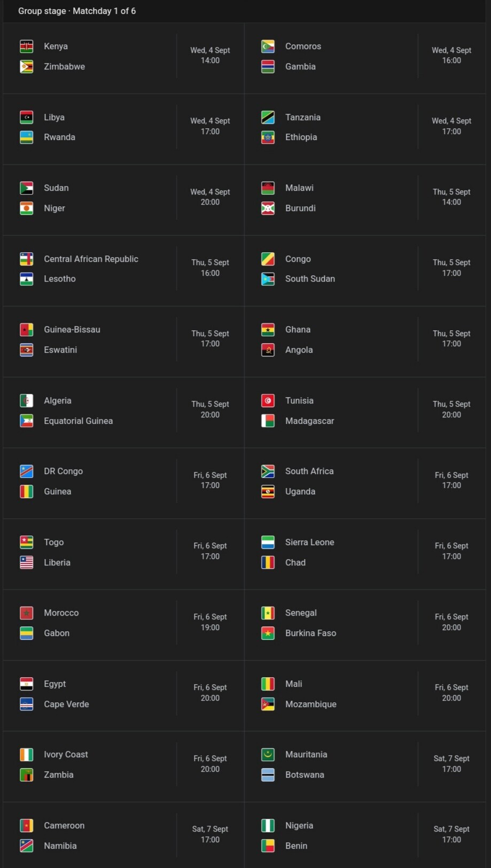Open Sudan vs Niger match time

coord(210,197)
